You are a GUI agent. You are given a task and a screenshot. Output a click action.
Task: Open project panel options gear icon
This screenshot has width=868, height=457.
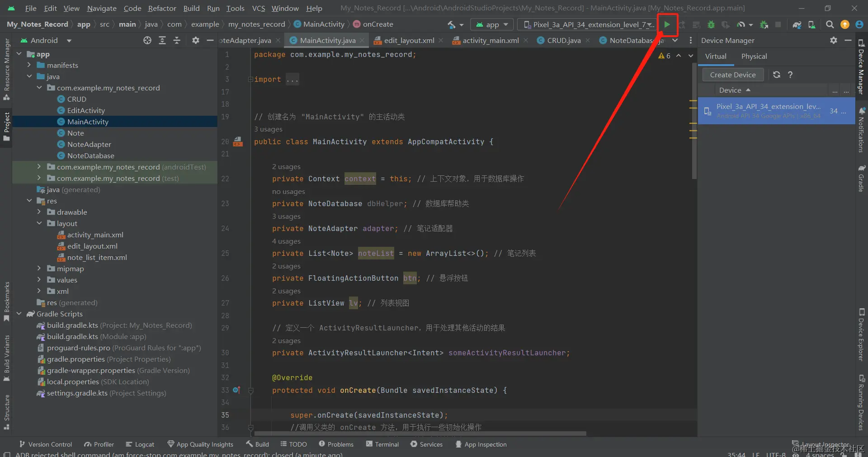[195, 40]
